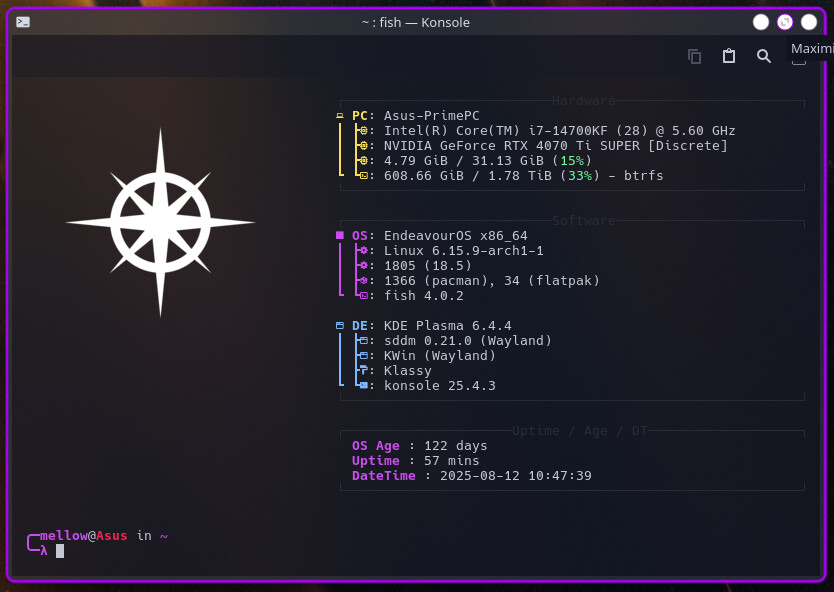Click the yellow PC icon in Hardware section
834x592 pixels.
click(x=340, y=116)
